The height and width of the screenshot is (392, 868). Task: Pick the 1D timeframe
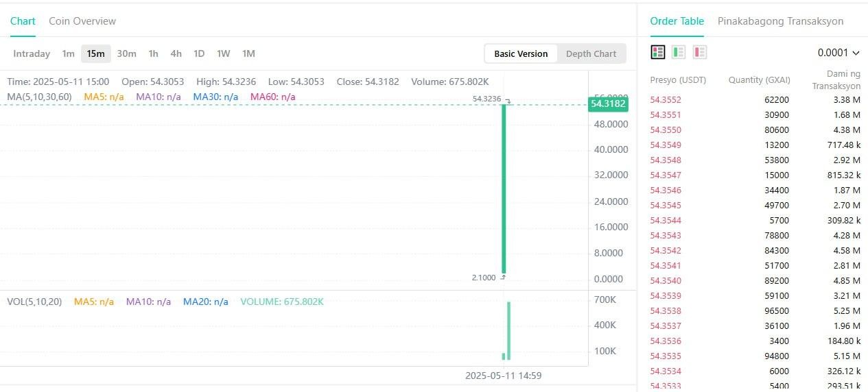point(199,53)
